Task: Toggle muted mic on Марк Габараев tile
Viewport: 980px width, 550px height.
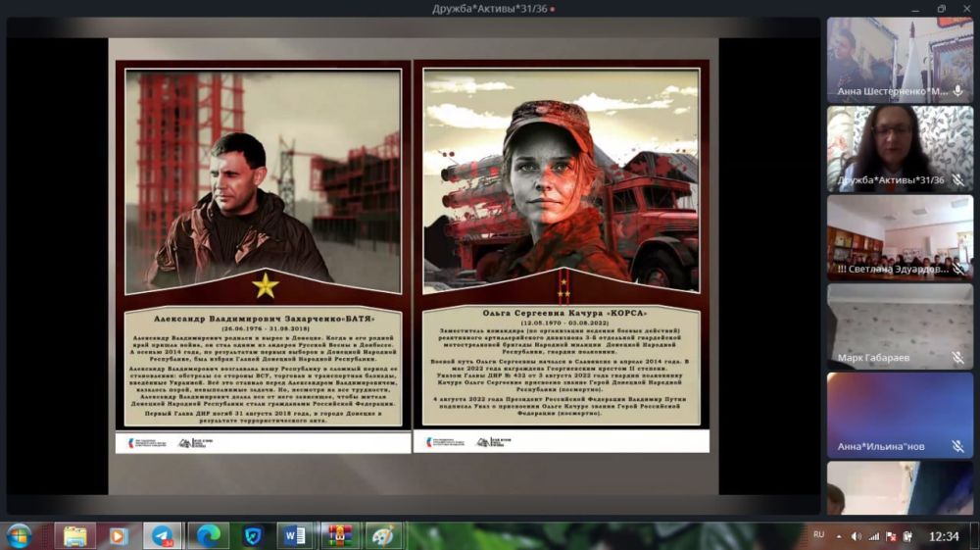Action: pos(958,358)
